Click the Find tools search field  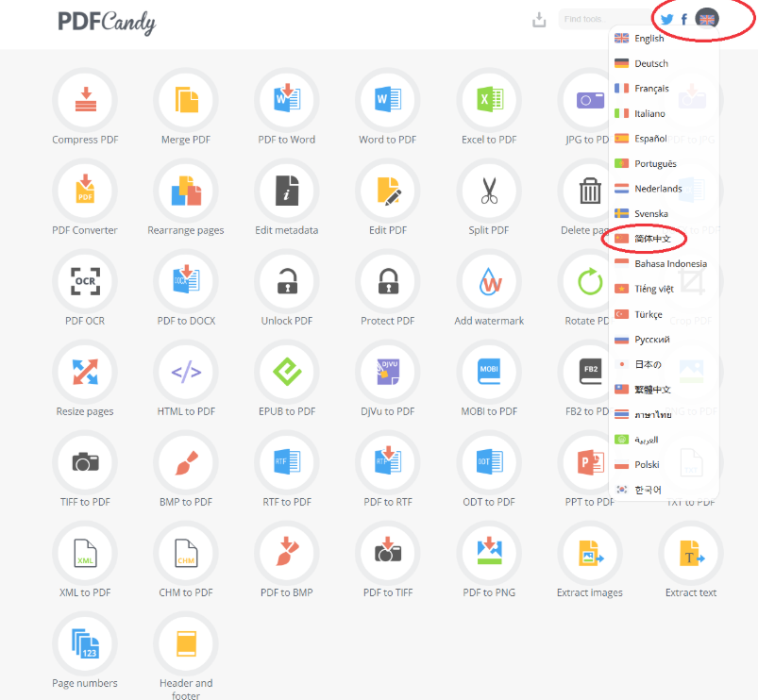604,19
